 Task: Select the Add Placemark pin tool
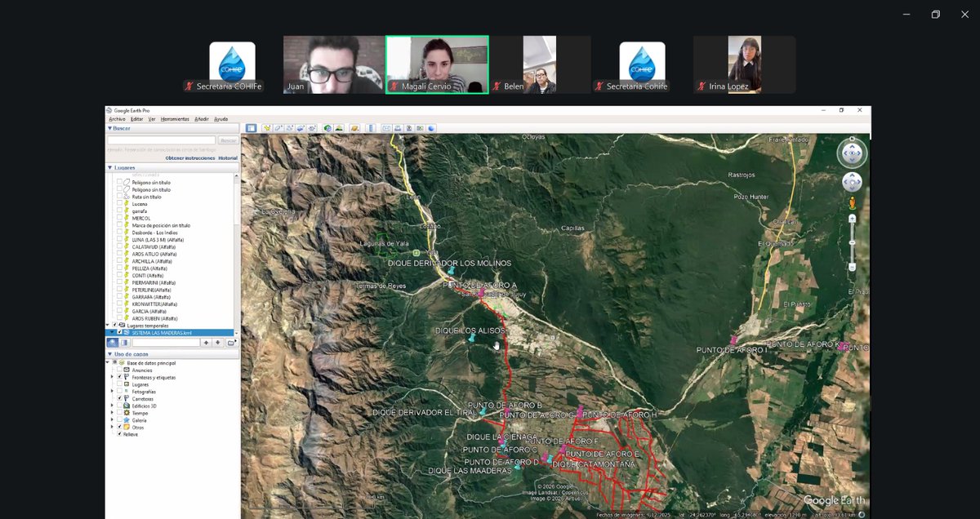point(267,128)
